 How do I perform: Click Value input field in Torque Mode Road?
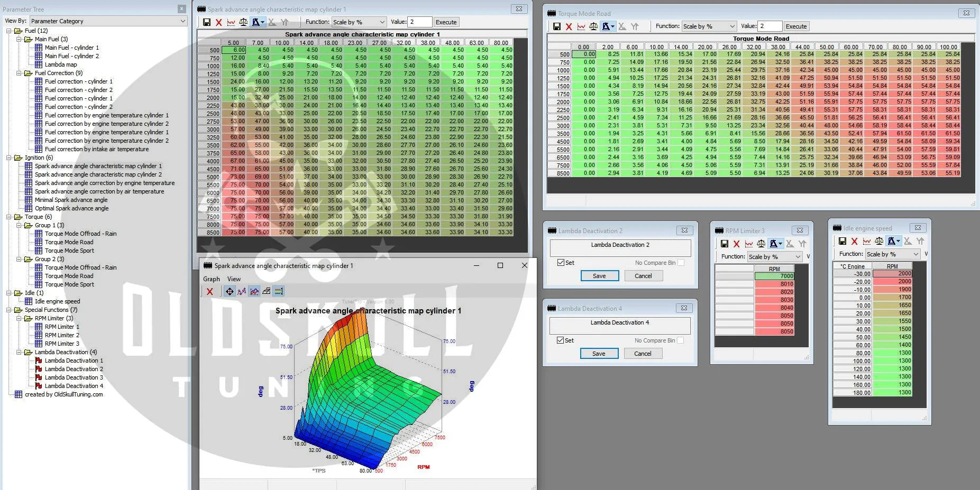point(770,26)
